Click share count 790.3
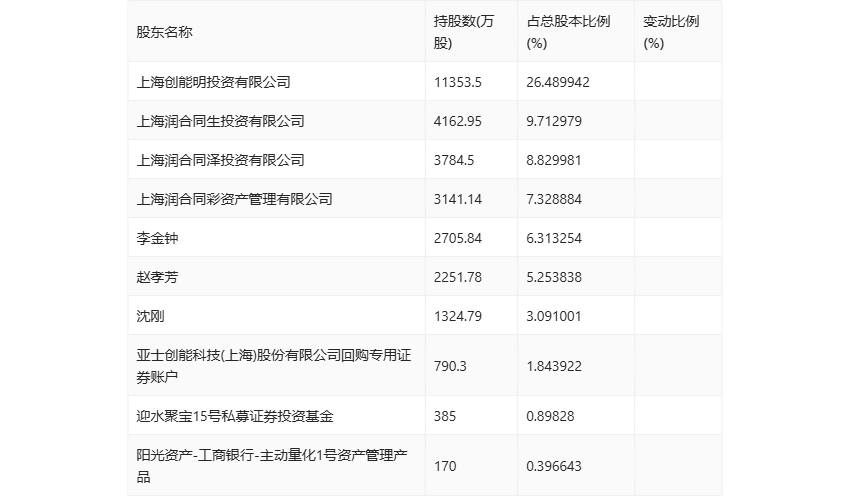This screenshot has height=496, width=850. pos(450,366)
